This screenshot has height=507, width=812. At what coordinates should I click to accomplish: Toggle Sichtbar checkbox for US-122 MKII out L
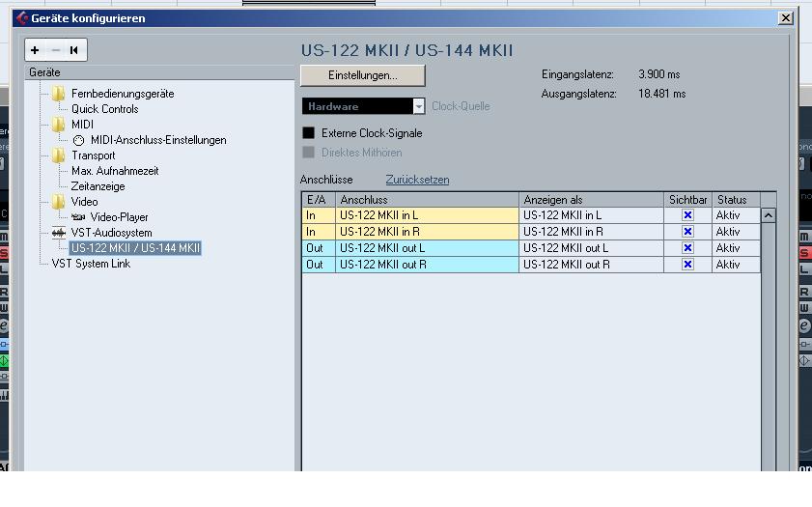tap(687, 248)
